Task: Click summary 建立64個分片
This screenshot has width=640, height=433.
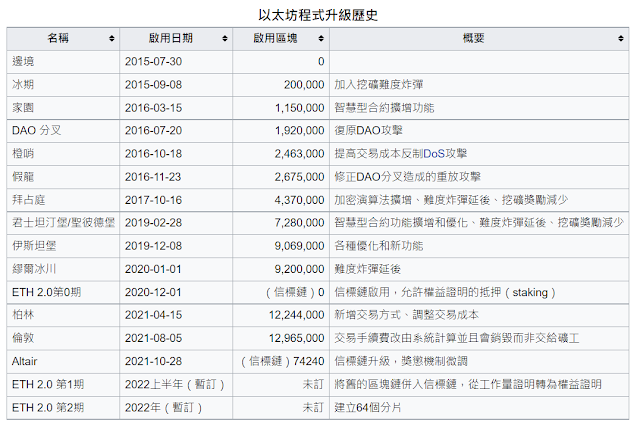Action: (x=368, y=408)
